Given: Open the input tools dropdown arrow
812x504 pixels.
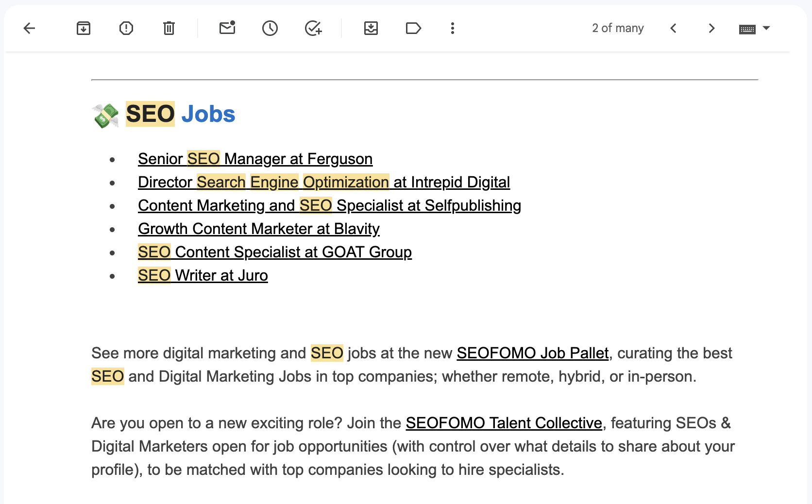Looking at the screenshot, I should [766, 28].
